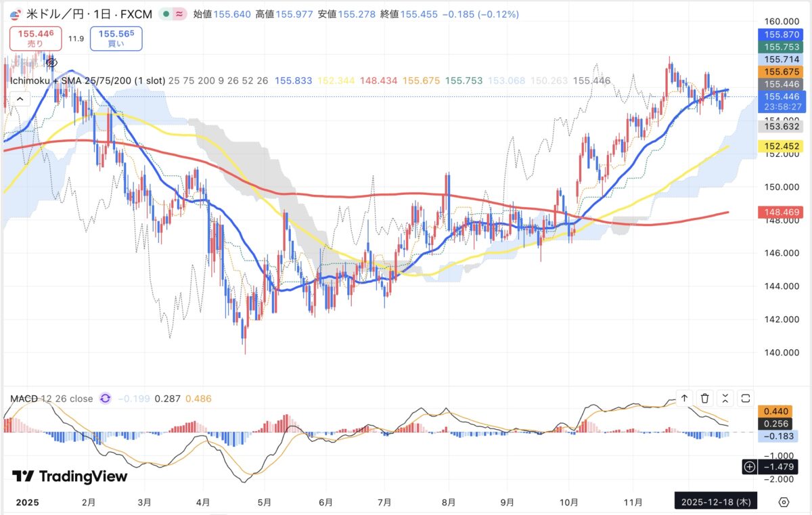Select the MACD indicator label
Screen dimensions: 812x515
pos(24,399)
